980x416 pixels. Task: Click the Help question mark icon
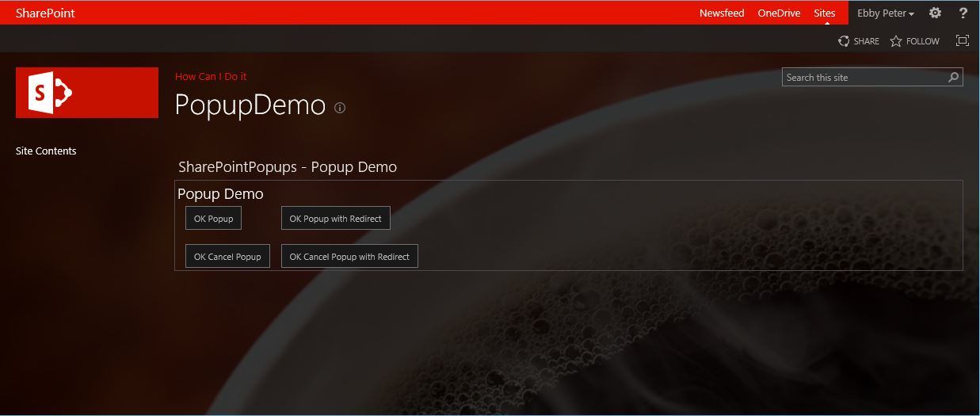(963, 13)
